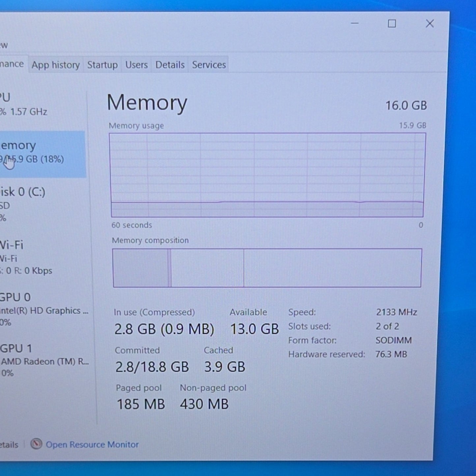Switch to the Startup tab
This screenshot has height=476, width=476.
102,65
